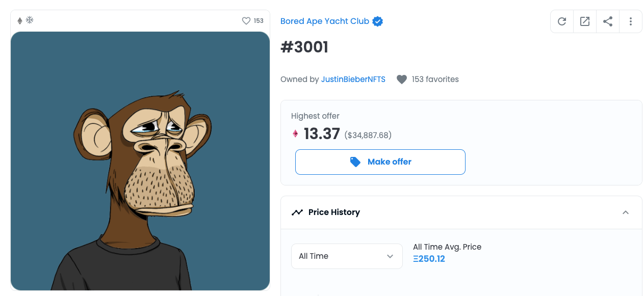644x296 pixels.
Task: Click the share icon
Action: tap(607, 21)
